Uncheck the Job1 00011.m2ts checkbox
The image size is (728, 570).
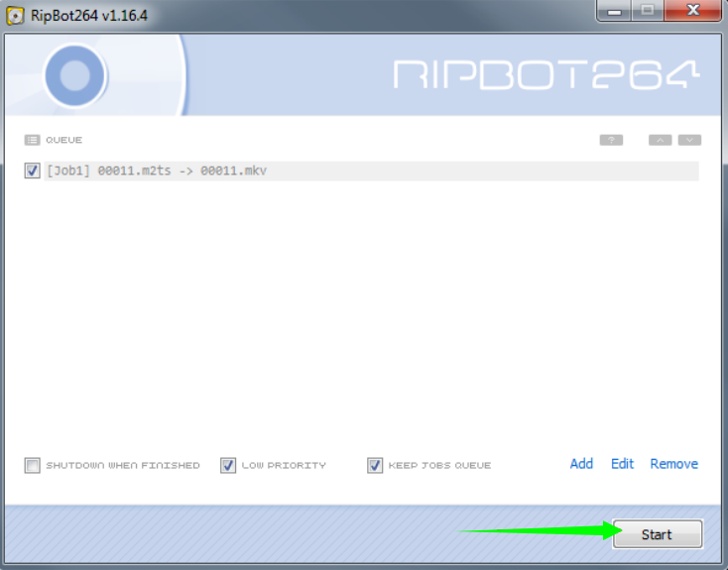click(x=33, y=171)
